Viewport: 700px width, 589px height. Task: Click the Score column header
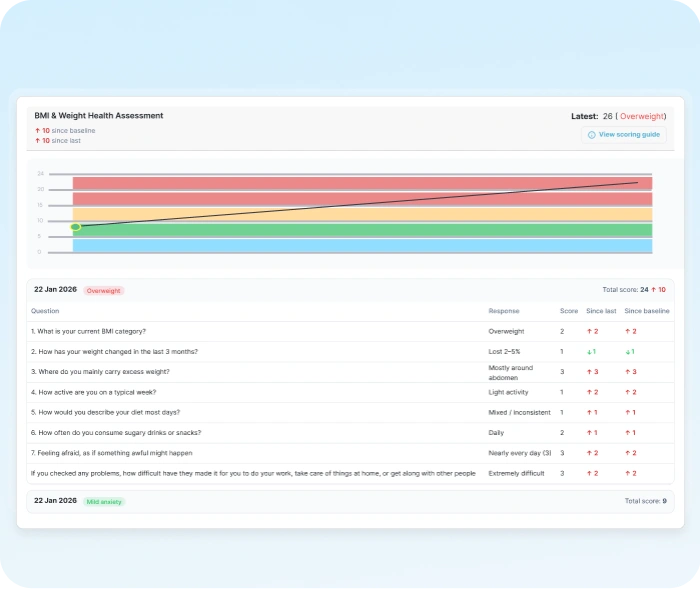568,311
